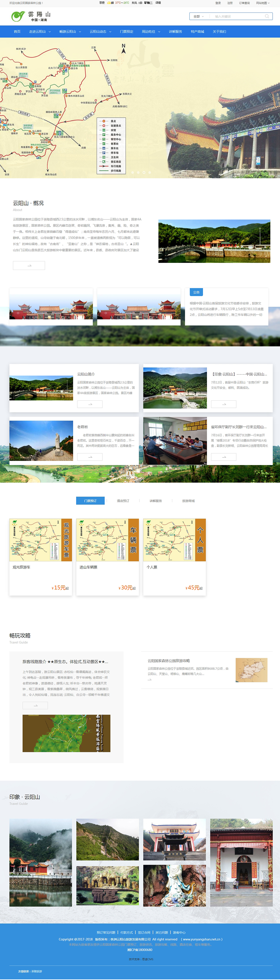The width and height of the screenshot is (280, 980).
Task: Click the arrow button under 旅客线路推介 guide
Action: [35, 705]
